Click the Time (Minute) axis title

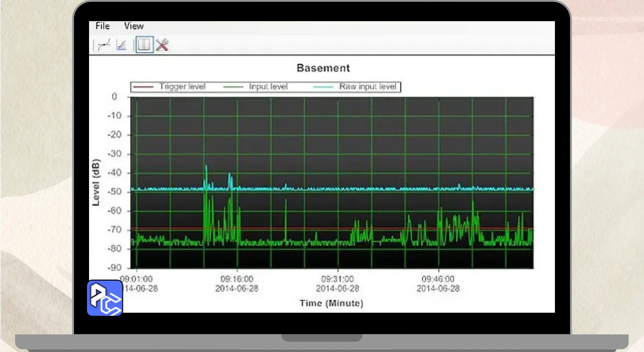pyautogui.click(x=331, y=303)
